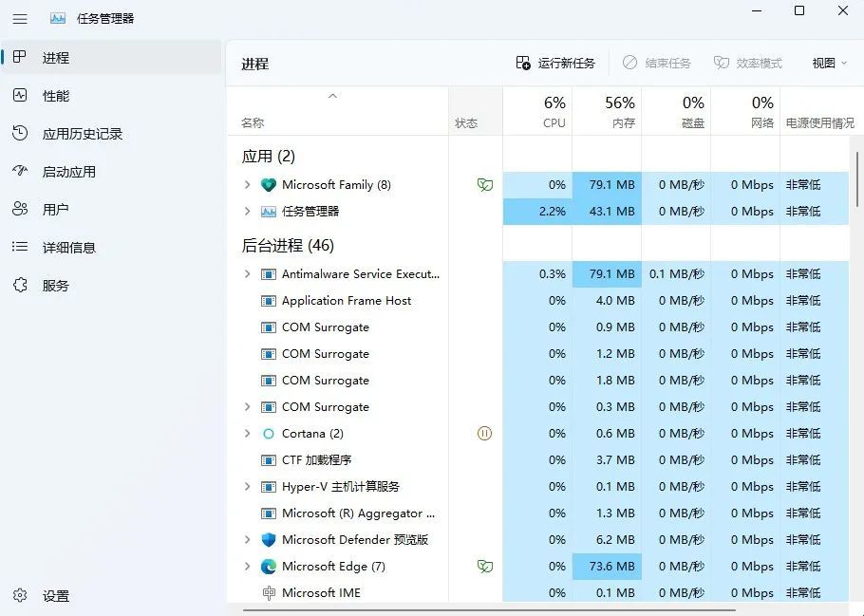Expand the Microsoft Defender 预览版 row
This screenshot has width=864, height=616.
pos(247,540)
